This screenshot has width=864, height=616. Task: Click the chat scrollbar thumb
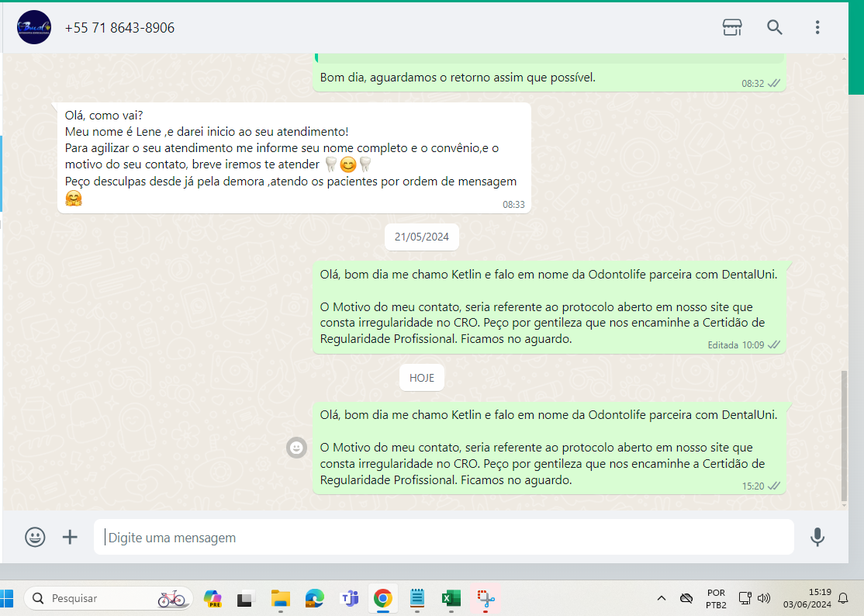[844, 435]
